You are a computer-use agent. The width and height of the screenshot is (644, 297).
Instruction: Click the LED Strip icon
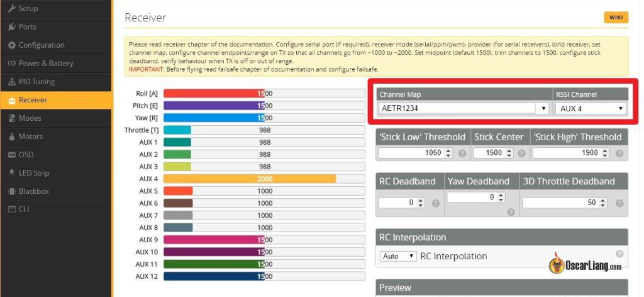12,173
